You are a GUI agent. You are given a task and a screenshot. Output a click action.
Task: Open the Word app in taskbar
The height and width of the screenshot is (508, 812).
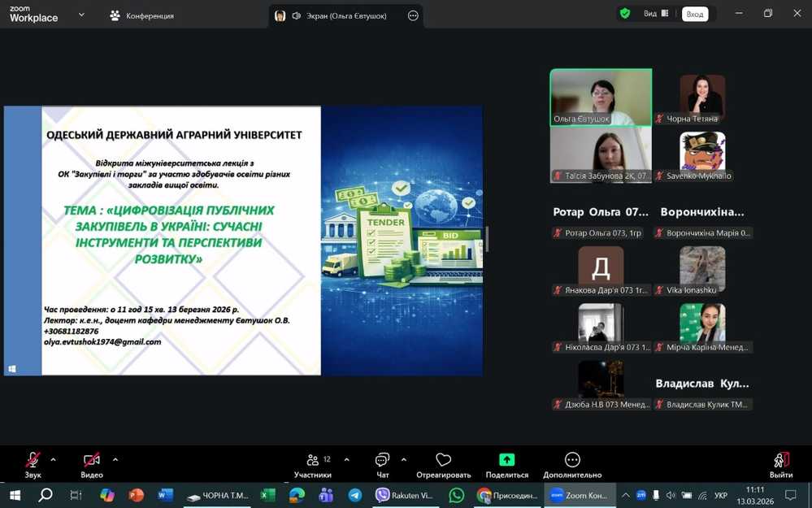[165, 495]
